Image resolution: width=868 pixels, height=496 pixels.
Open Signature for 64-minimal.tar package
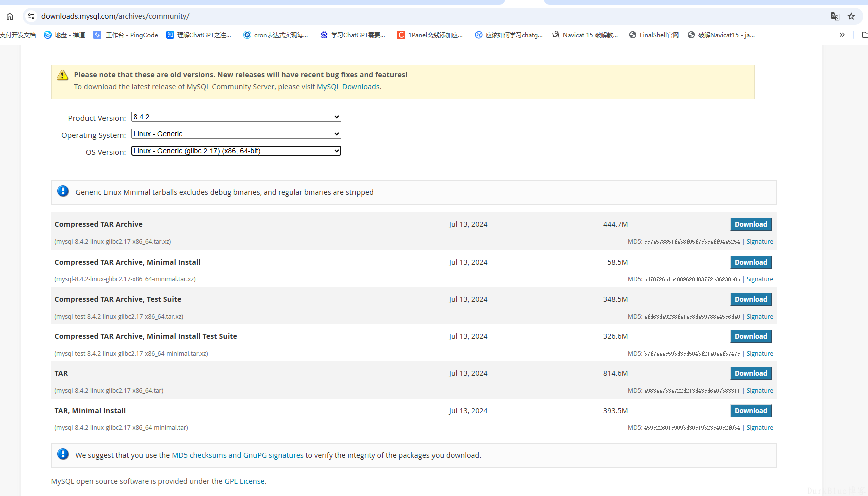[x=760, y=428]
